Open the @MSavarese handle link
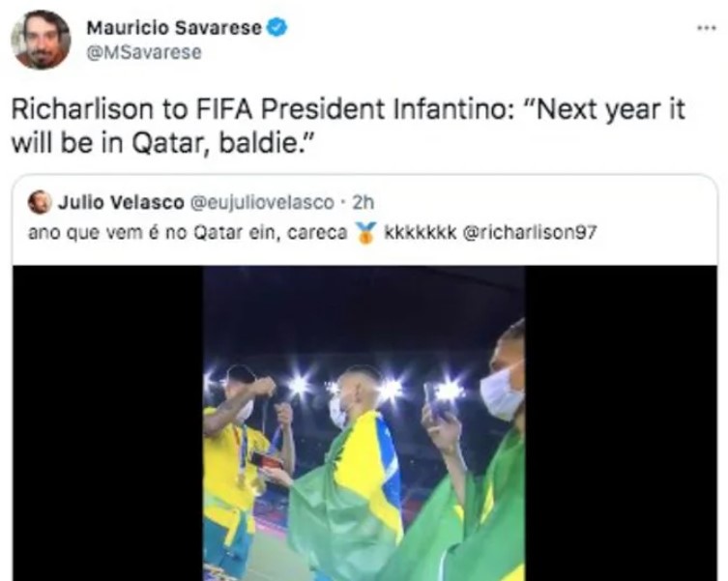The image size is (728, 581). coord(144,52)
